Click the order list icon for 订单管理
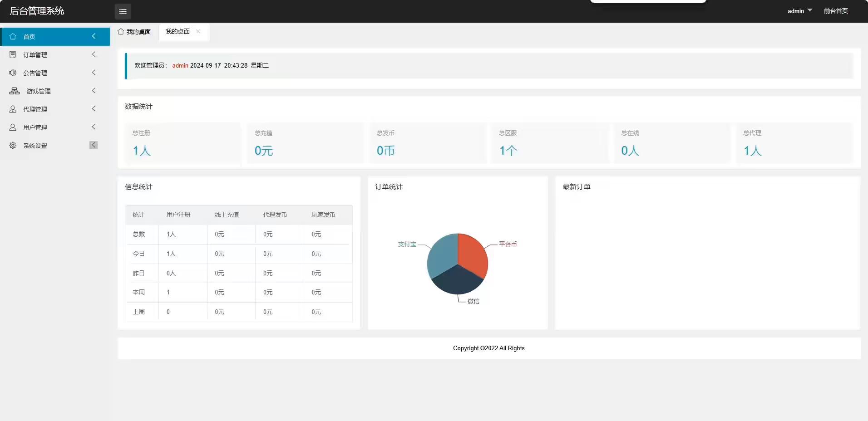 [13, 54]
